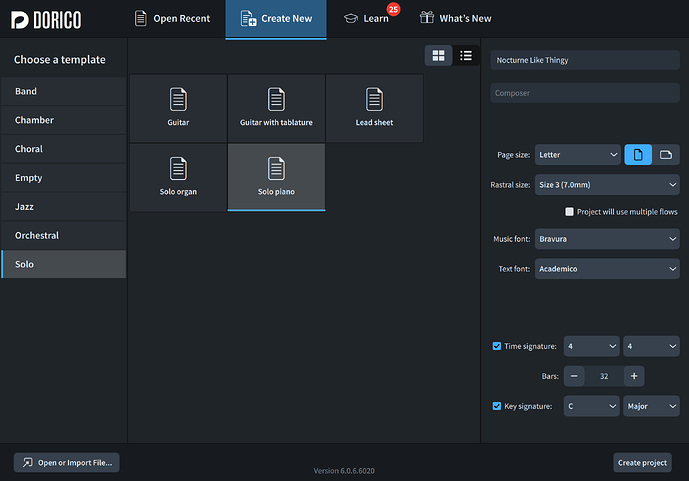Uncheck the Key signature checkbox
Screen dimensions: 689x481
497,406
